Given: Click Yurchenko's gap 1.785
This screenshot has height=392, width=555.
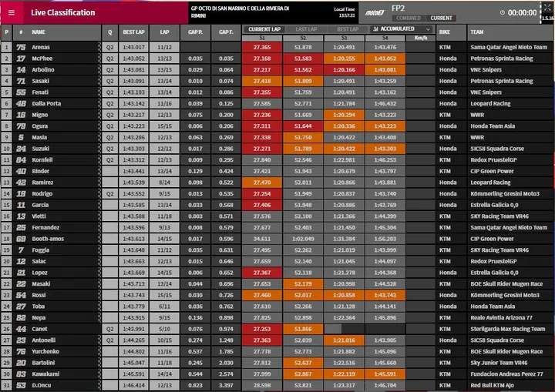Looking at the screenshot, I should tap(226, 351).
